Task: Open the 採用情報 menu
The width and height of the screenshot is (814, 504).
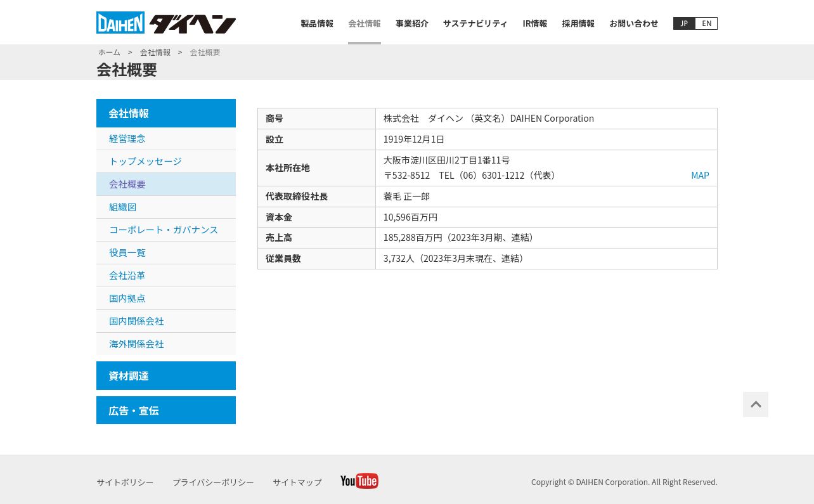Action: click(x=578, y=23)
